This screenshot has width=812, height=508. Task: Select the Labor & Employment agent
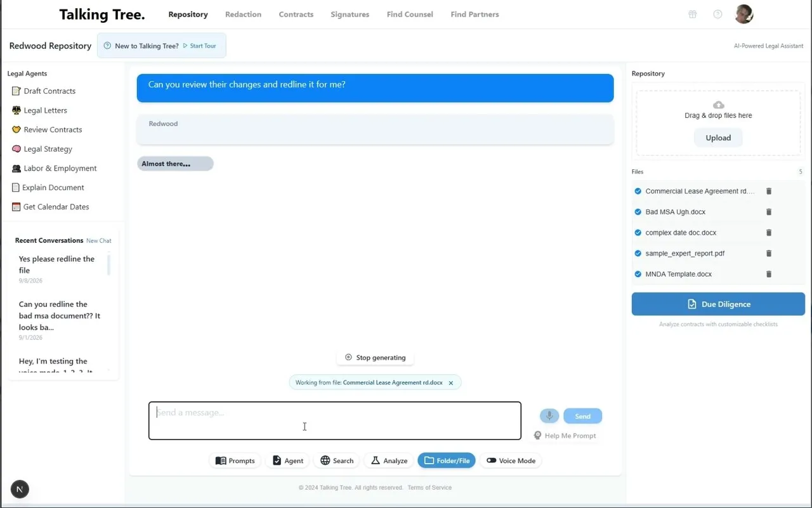click(55, 169)
